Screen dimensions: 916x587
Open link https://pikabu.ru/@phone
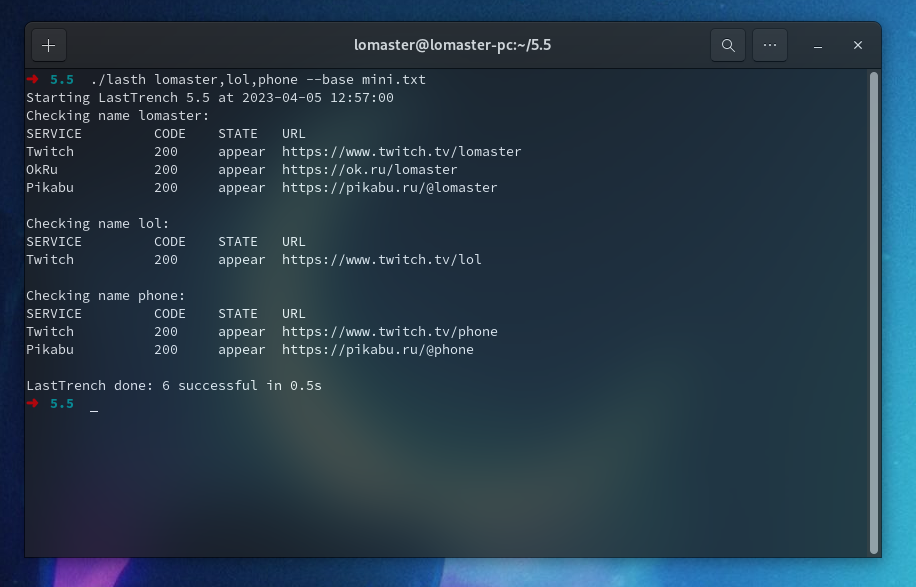[x=378, y=350]
